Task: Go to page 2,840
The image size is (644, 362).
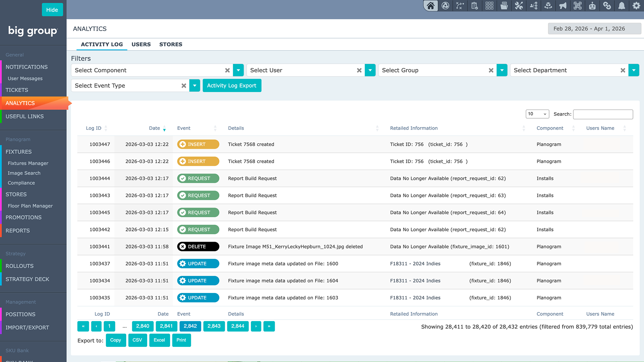Action: [143, 326]
